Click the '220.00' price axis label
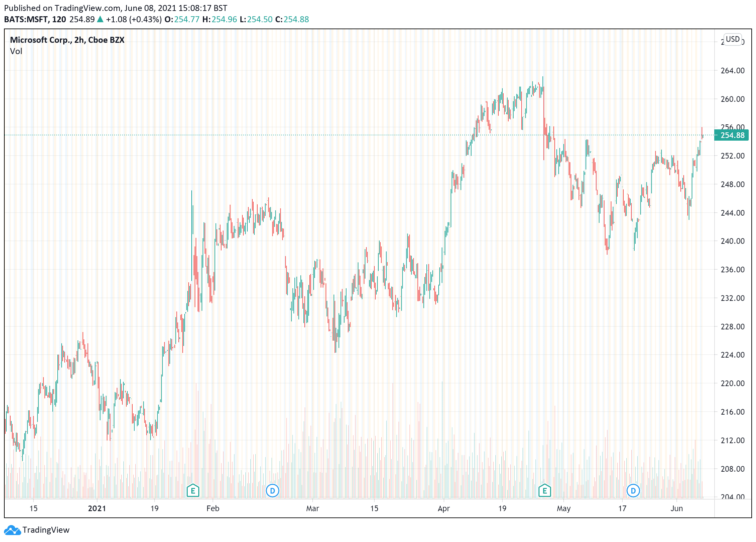Screen dimensions: 756x542 (732, 383)
